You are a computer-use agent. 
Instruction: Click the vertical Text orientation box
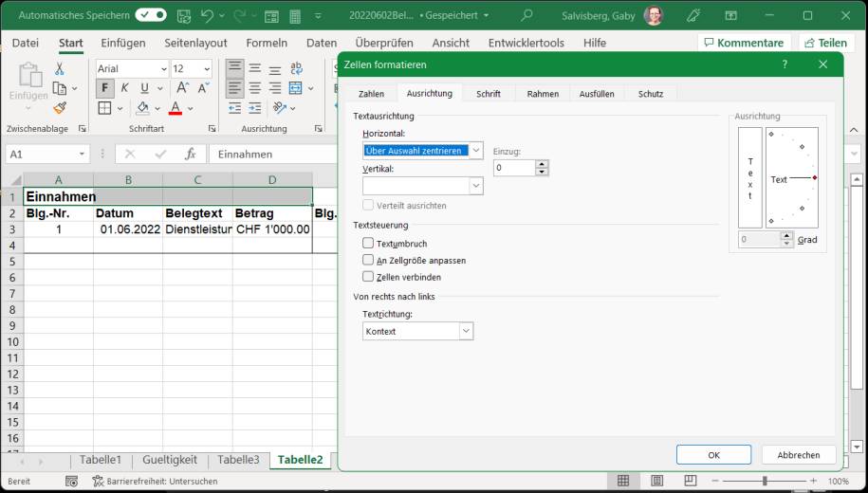click(750, 177)
